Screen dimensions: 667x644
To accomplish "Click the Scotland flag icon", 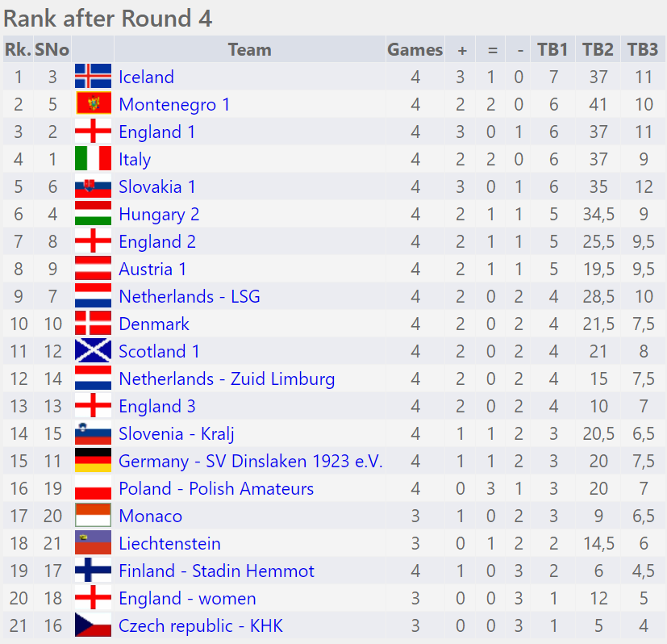I will 93,351.
